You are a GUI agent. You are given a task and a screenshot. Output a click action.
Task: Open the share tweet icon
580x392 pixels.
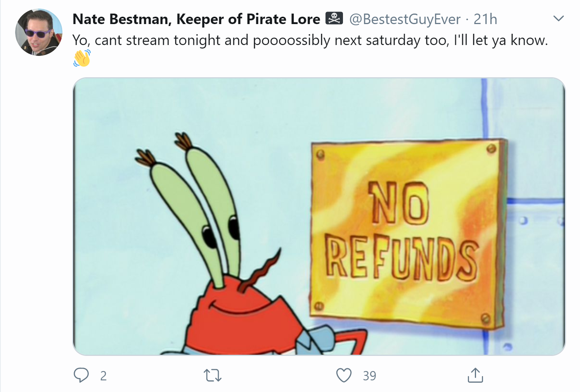click(475, 375)
